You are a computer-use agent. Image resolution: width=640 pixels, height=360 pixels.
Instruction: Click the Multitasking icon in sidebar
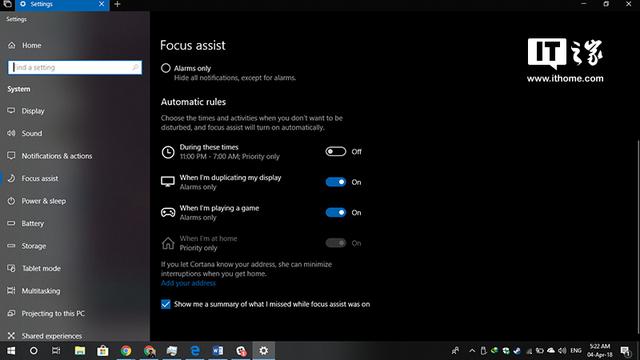click(x=11, y=291)
